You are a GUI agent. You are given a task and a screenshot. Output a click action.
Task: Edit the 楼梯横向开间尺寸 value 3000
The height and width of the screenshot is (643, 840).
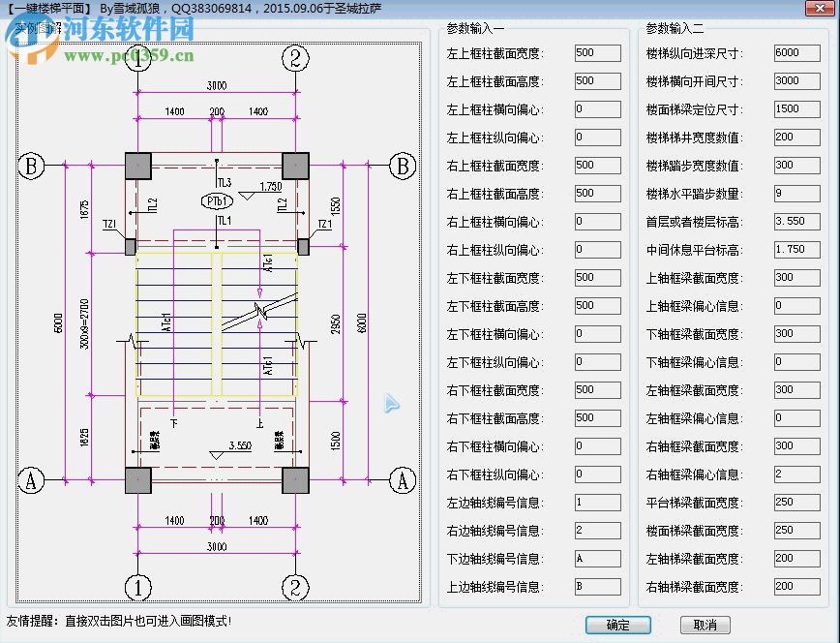796,81
